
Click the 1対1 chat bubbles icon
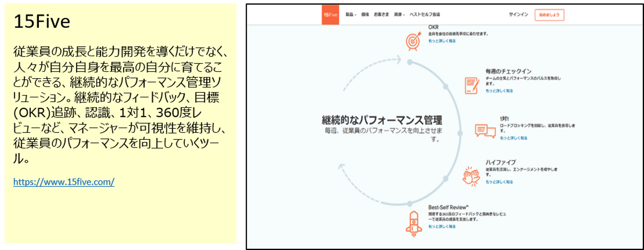pyautogui.click(x=485, y=130)
